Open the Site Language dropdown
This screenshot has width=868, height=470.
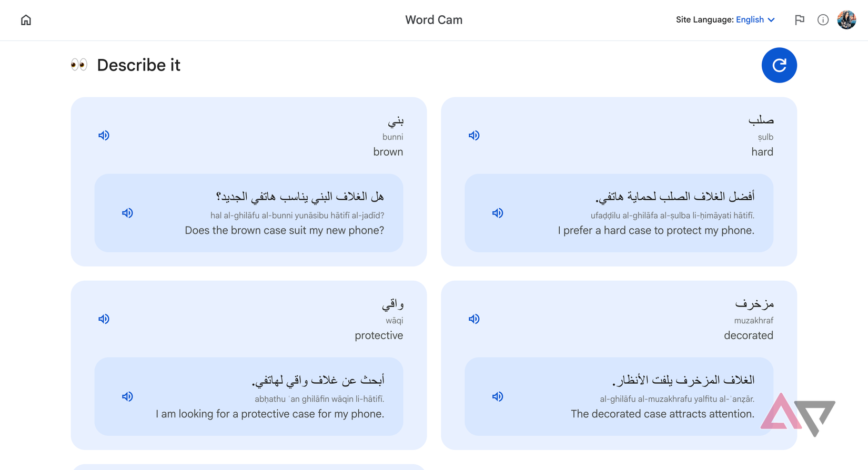tap(772, 19)
